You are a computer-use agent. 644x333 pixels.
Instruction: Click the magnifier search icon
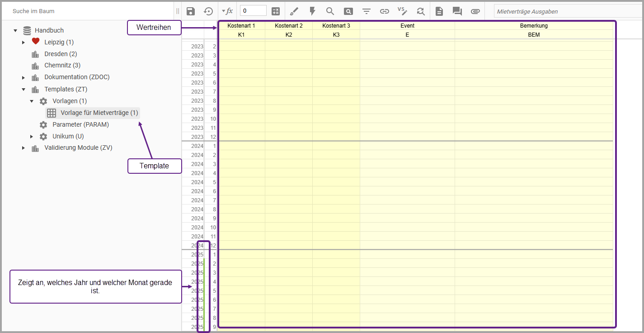click(330, 11)
